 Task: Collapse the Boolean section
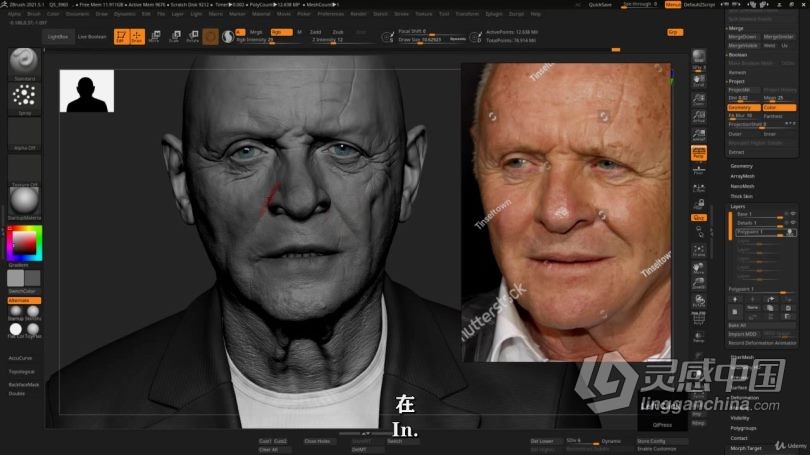(737, 55)
